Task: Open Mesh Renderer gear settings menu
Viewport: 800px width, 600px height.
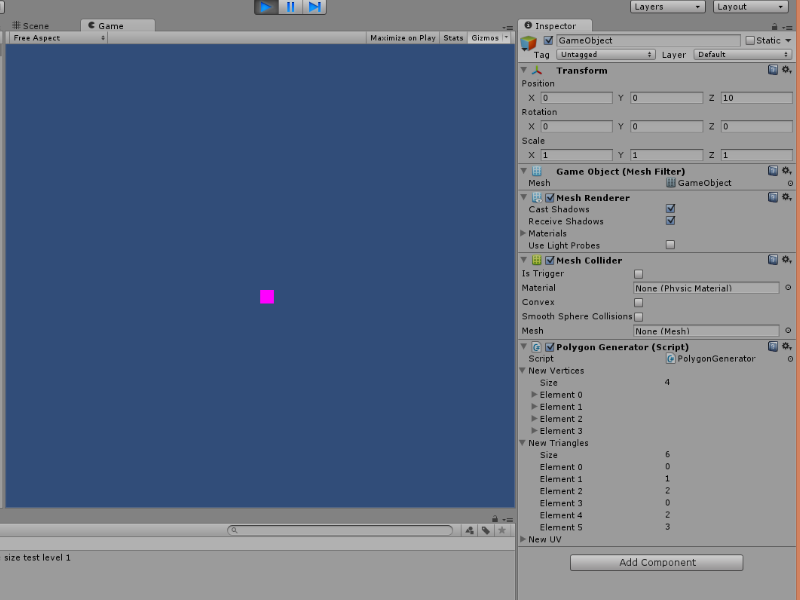Action: (787, 197)
